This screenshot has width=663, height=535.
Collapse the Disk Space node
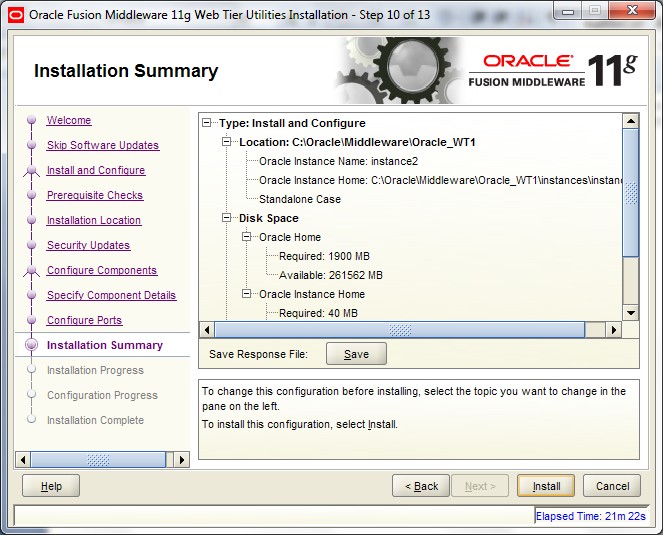[227, 218]
